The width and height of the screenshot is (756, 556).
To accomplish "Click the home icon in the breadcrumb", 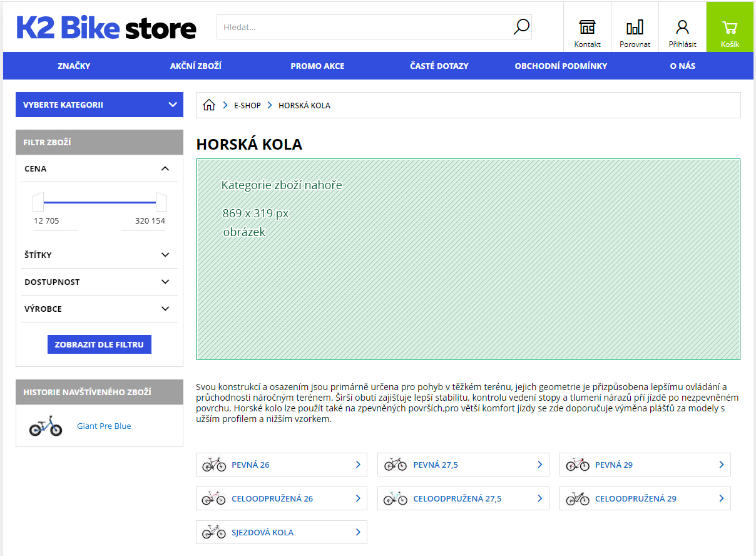I will tap(208, 105).
